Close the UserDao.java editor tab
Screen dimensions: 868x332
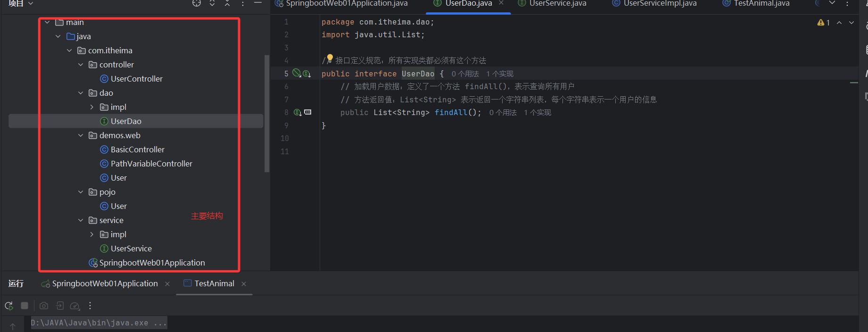coord(501,3)
